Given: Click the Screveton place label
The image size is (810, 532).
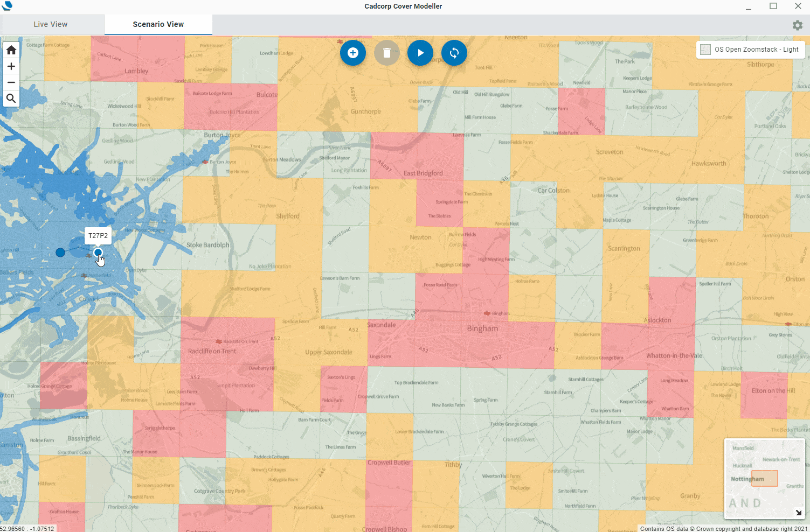Looking at the screenshot, I should click(610, 152).
